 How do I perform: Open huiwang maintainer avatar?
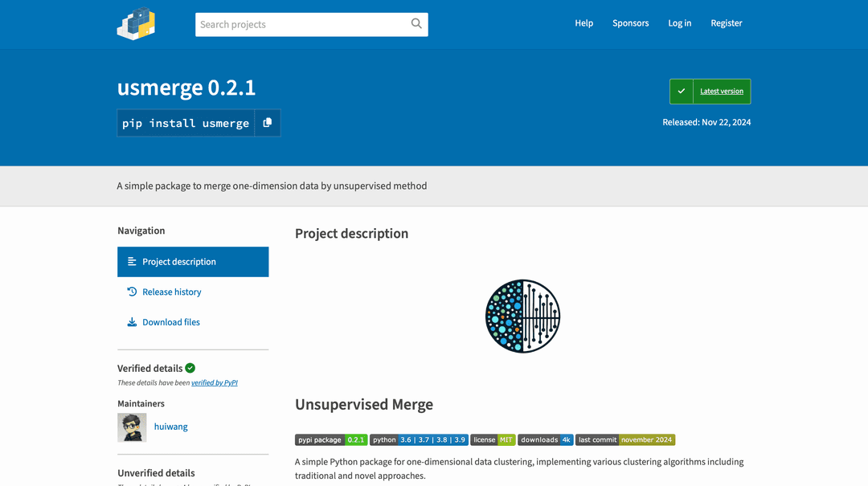132,427
